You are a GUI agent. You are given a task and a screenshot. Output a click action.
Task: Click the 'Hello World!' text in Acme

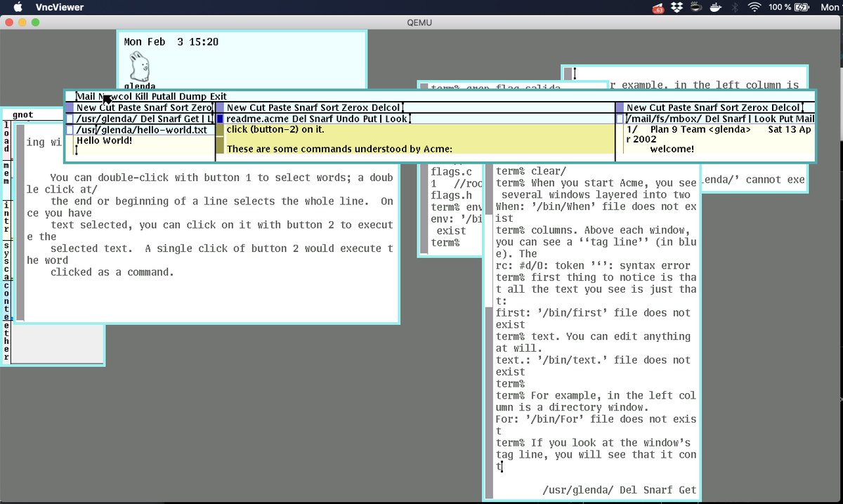click(x=104, y=140)
